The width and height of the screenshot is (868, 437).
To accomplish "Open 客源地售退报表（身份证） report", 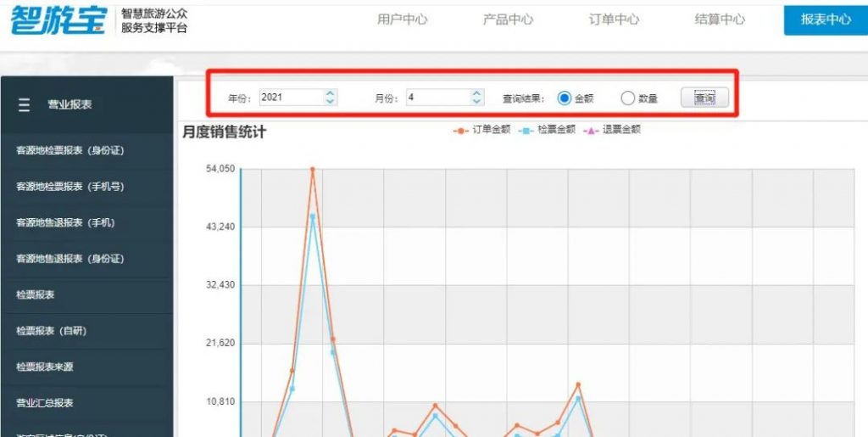I will (70, 259).
